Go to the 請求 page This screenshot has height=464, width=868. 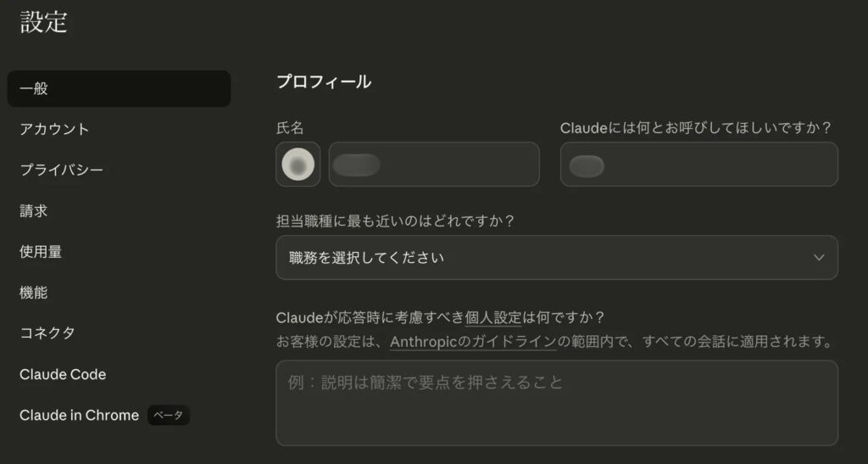click(34, 210)
